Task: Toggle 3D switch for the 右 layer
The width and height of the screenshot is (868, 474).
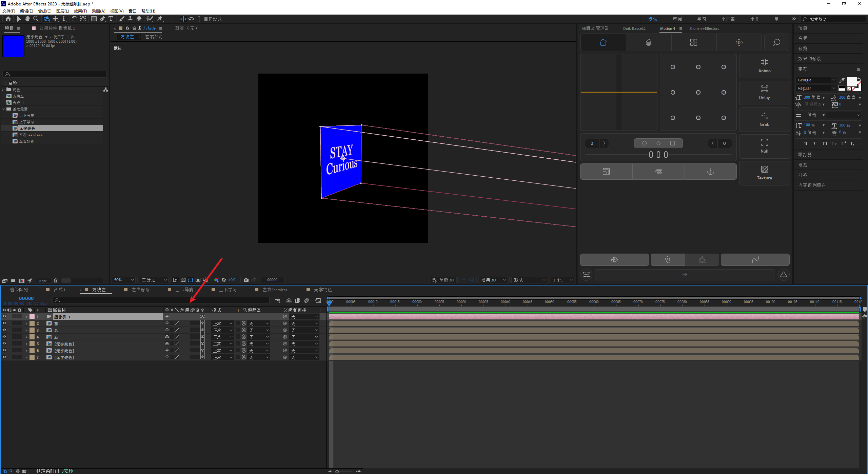Action: 202,337
